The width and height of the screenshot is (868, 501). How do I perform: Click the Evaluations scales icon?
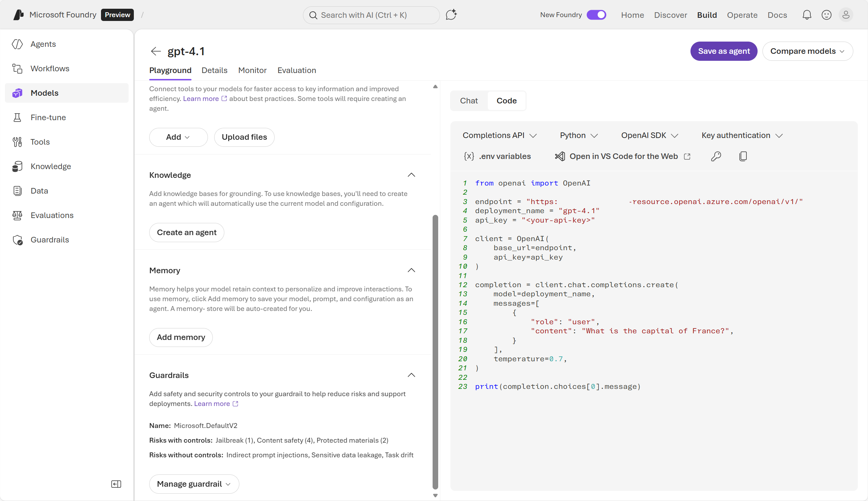(x=17, y=215)
